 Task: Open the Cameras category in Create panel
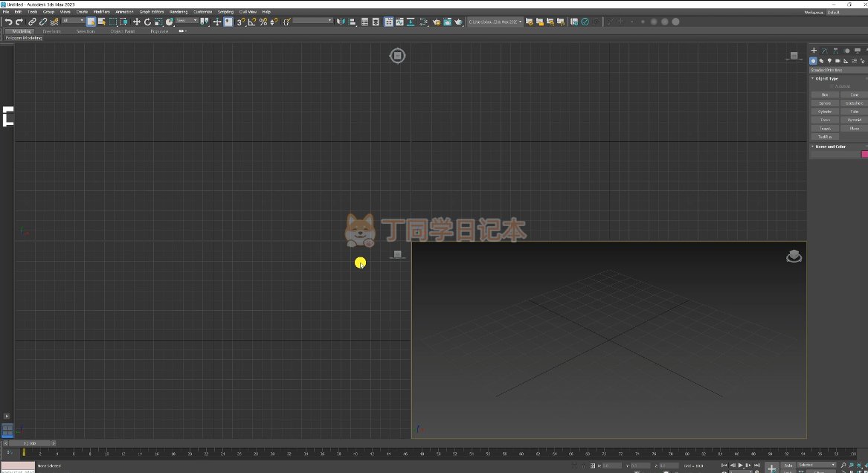pos(838,61)
